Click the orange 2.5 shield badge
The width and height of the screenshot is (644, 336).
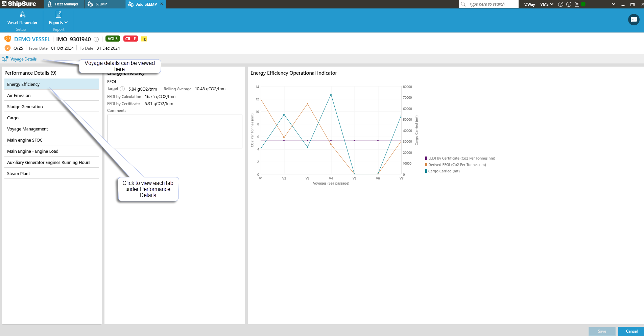point(8,39)
